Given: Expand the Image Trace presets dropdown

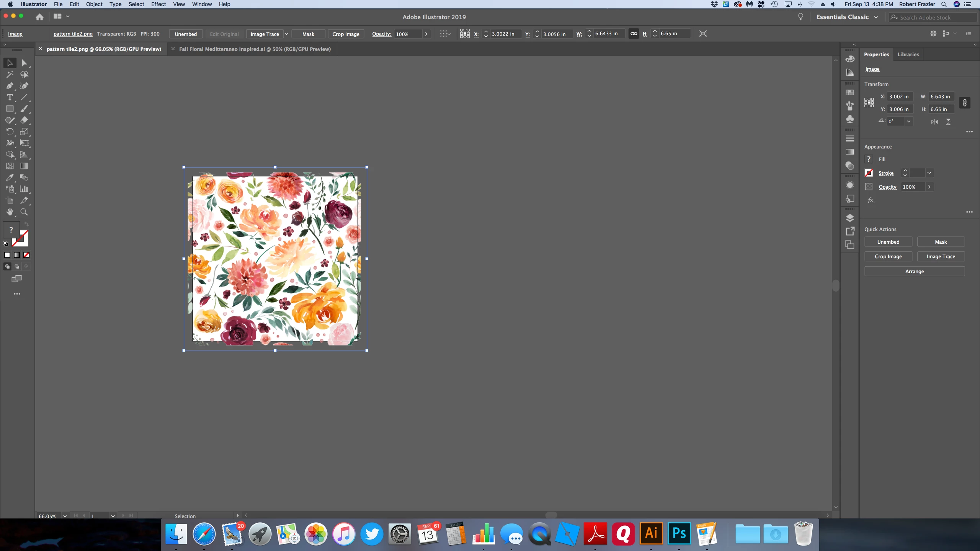Looking at the screenshot, I should point(286,34).
